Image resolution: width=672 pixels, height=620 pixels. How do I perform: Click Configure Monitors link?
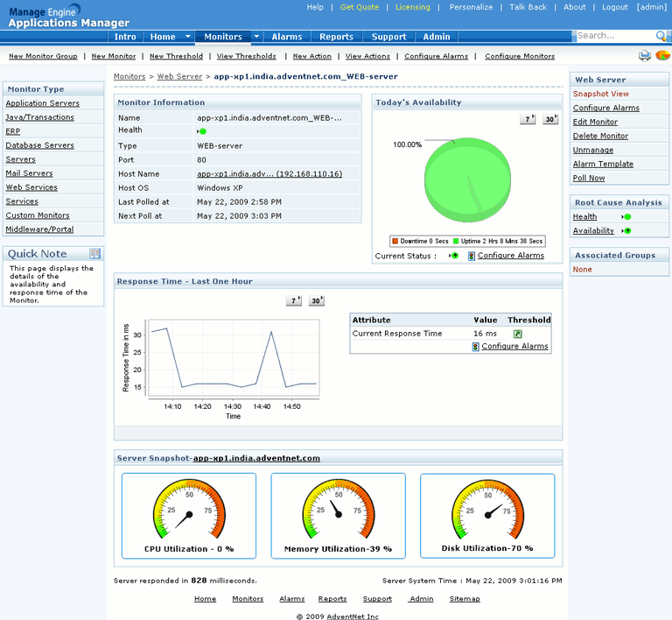(520, 56)
